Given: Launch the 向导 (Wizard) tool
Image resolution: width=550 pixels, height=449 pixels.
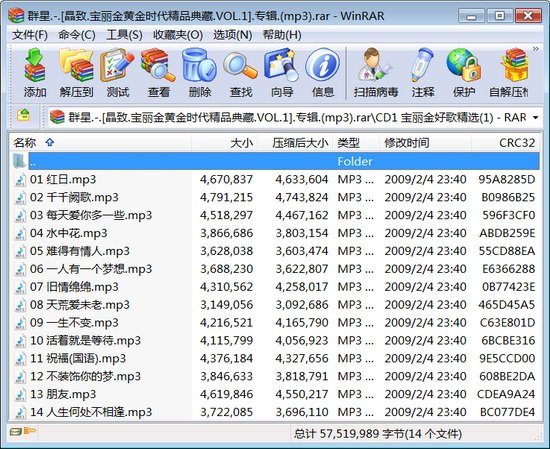Looking at the screenshot, I should click(282, 73).
